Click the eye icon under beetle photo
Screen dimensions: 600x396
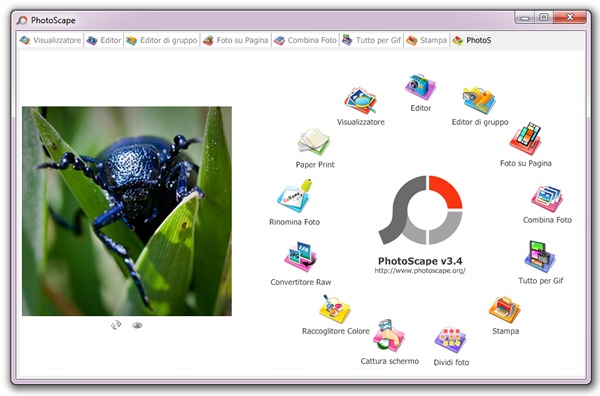(137, 325)
